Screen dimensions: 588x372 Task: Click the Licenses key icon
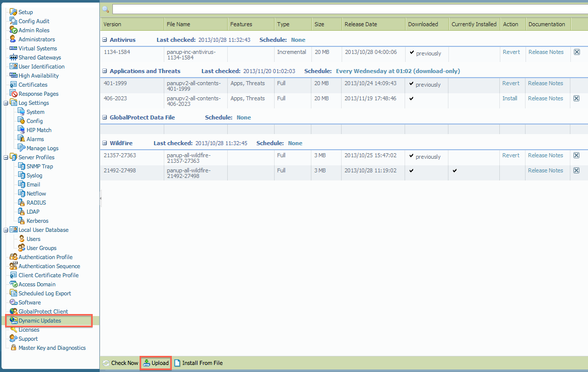pyautogui.click(x=14, y=330)
